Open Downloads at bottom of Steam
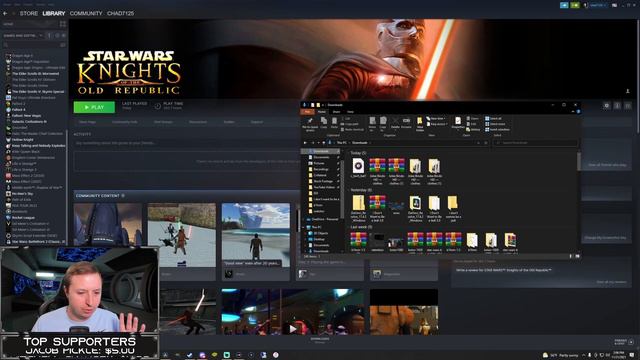 (320, 340)
